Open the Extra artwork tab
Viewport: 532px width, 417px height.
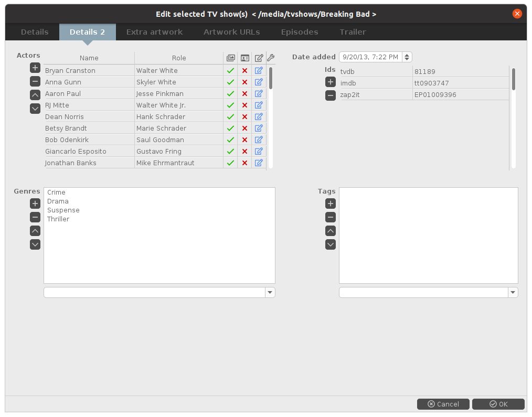click(x=154, y=32)
